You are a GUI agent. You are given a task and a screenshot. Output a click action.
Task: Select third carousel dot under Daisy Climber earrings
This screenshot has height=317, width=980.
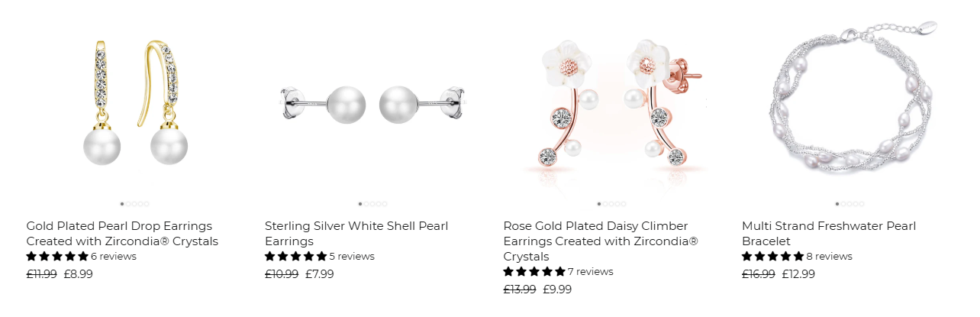pyautogui.click(x=611, y=204)
